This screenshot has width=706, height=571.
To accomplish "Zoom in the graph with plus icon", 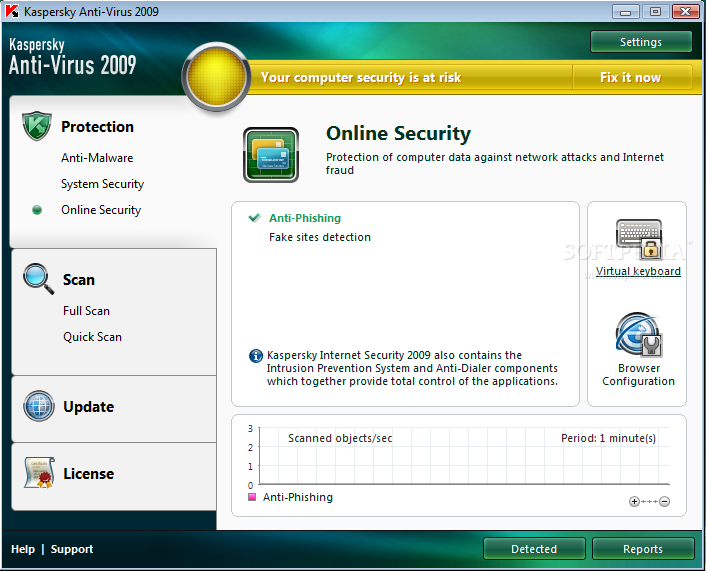I will pyautogui.click(x=634, y=501).
